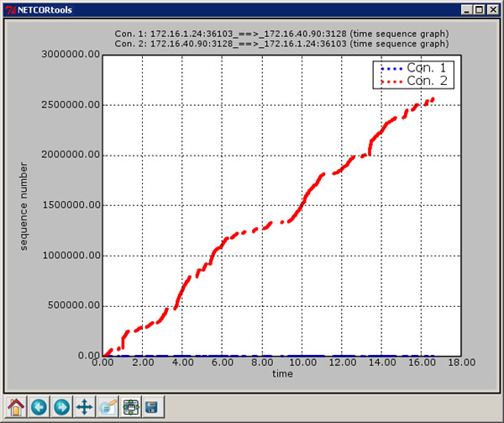This screenshot has width=504, height=423.
Task: Click the 2000000.00 y-axis tick label
Action: (x=71, y=155)
